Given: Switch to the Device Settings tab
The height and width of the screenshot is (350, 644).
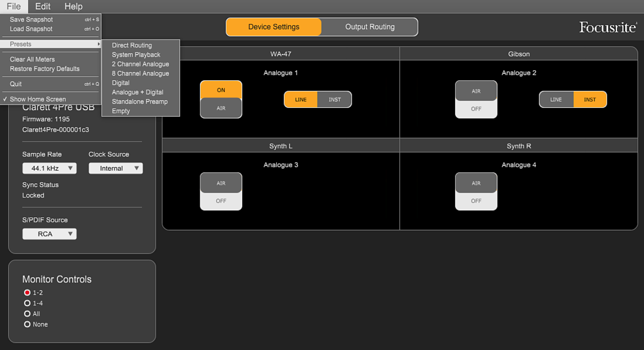Looking at the screenshot, I should pos(274,27).
